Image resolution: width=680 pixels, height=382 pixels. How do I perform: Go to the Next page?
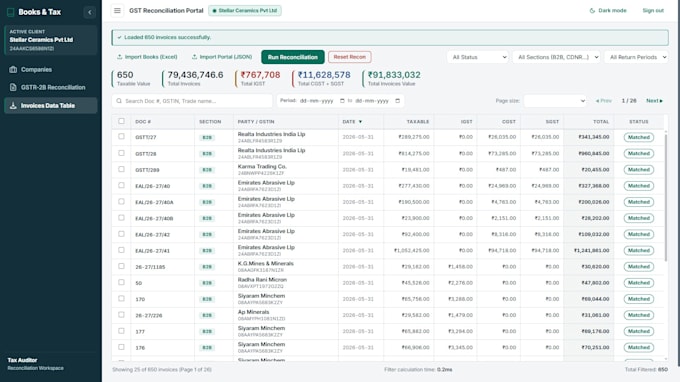[x=654, y=101]
